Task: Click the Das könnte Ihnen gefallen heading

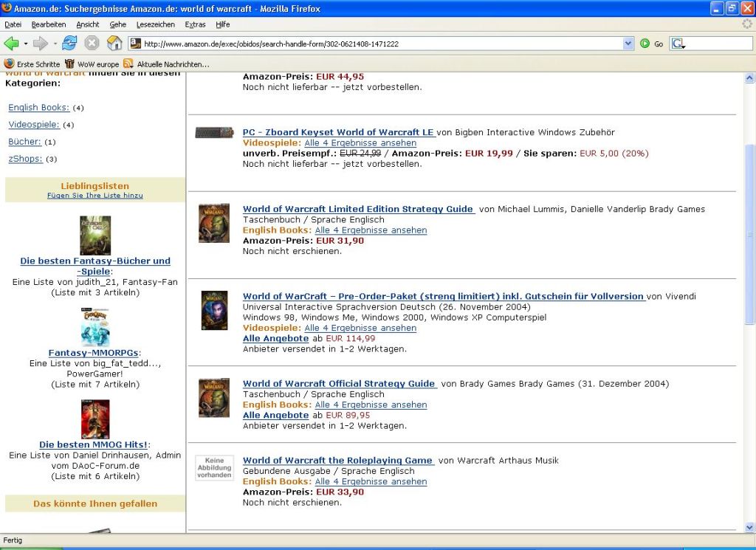Action: click(95, 503)
